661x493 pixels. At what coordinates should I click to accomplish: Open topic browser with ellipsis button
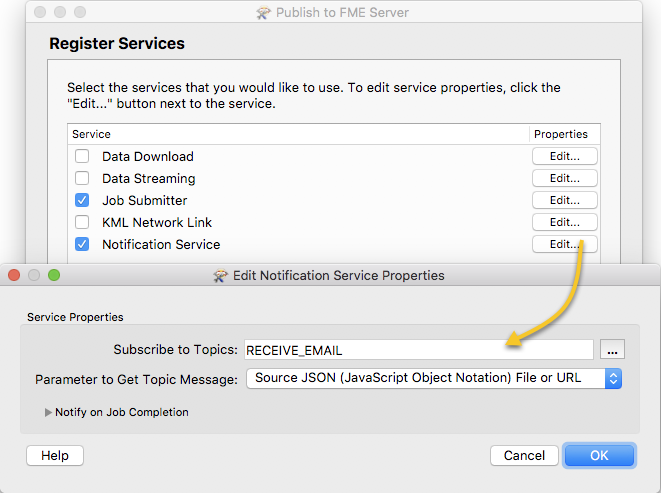click(613, 350)
